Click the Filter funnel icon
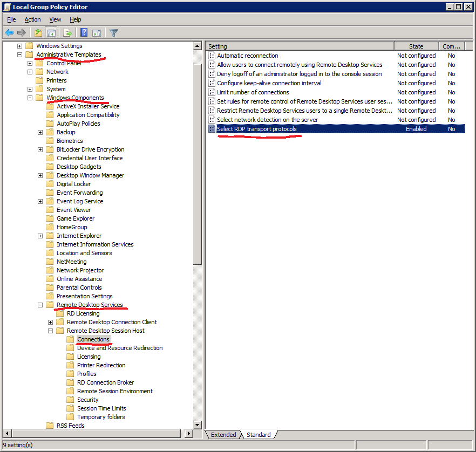476x452 pixels. pos(113,32)
